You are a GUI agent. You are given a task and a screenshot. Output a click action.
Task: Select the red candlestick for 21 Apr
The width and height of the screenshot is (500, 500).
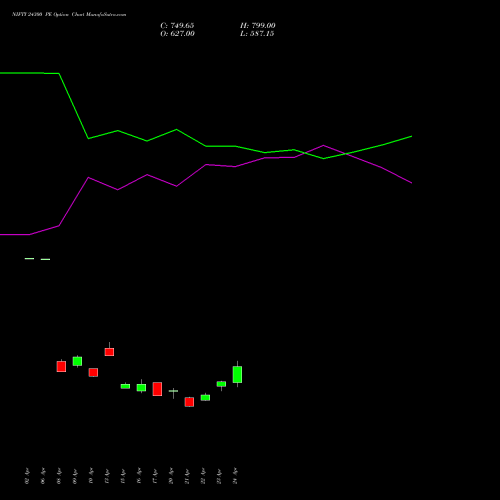coord(189,402)
